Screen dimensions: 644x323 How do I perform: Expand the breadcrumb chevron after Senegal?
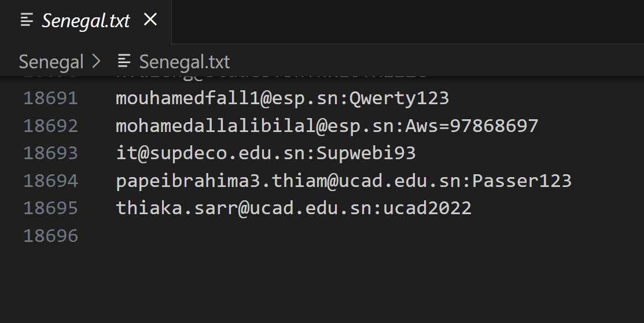coord(97,61)
